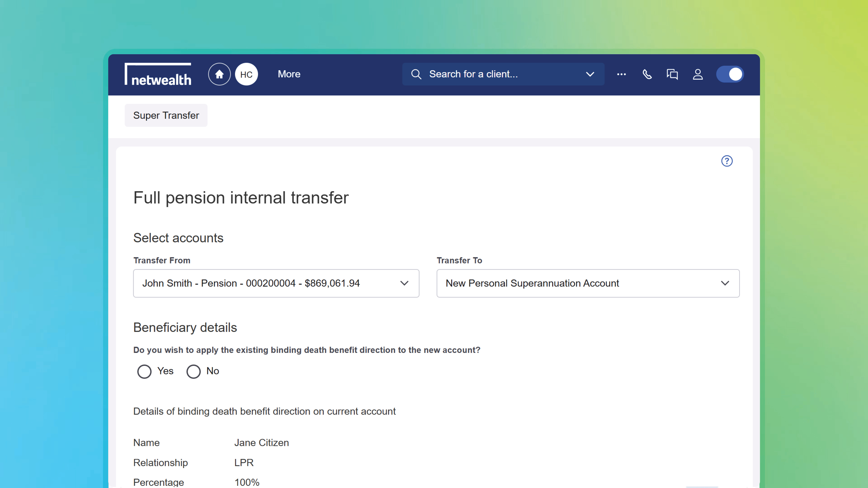Open the home icon button

pyautogui.click(x=219, y=74)
